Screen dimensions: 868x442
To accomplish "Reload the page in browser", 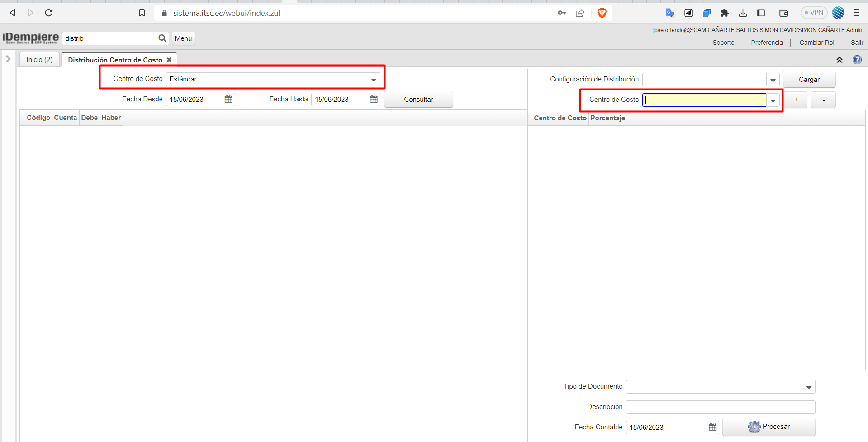I will click(x=49, y=13).
